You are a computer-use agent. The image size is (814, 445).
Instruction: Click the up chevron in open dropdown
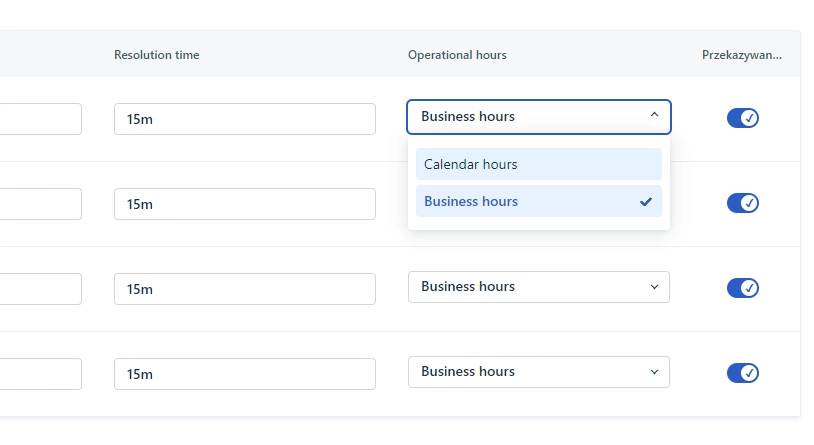[x=654, y=116]
